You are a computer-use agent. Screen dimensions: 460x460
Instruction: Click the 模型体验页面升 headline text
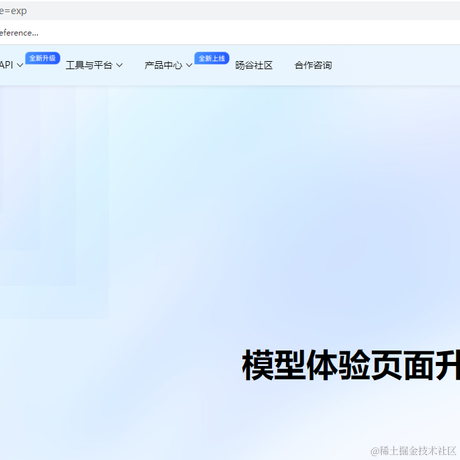[x=351, y=365]
